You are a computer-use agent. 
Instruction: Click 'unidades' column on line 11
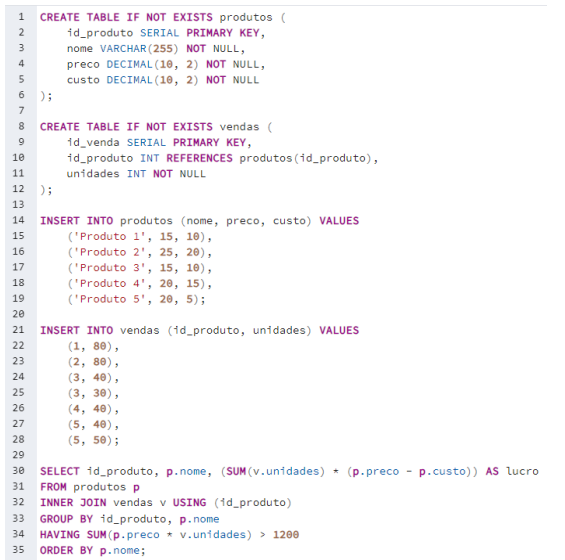coord(93,174)
